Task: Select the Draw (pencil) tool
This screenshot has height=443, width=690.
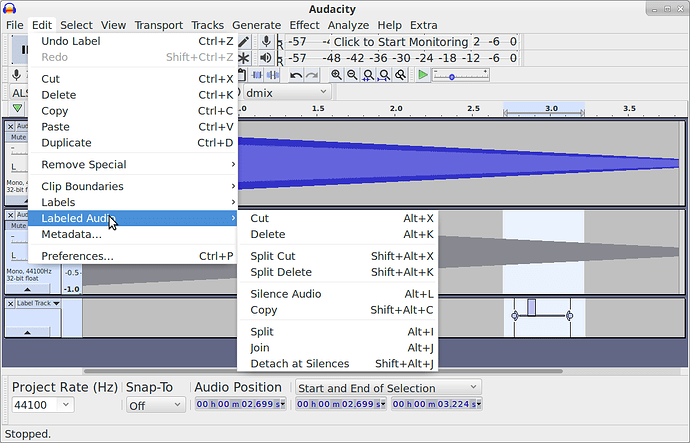Action: pos(244,42)
